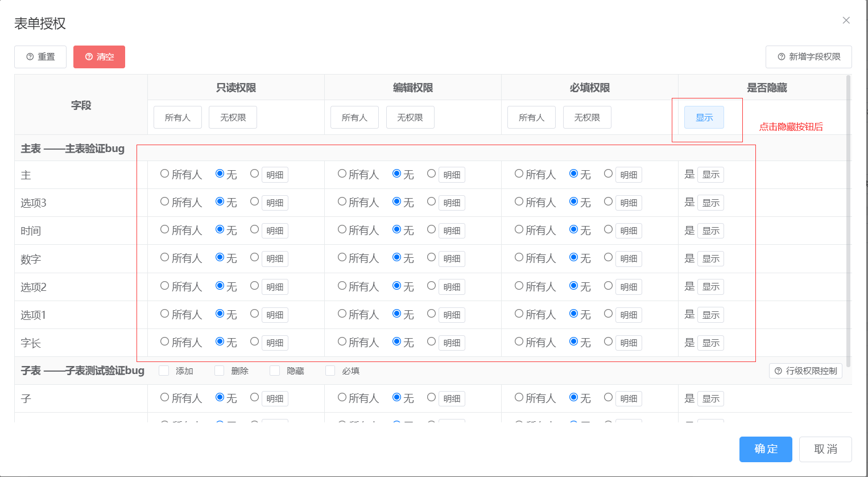Click 无权限 under 编辑权限 header
Screen dimensions: 868x477
coord(410,117)
